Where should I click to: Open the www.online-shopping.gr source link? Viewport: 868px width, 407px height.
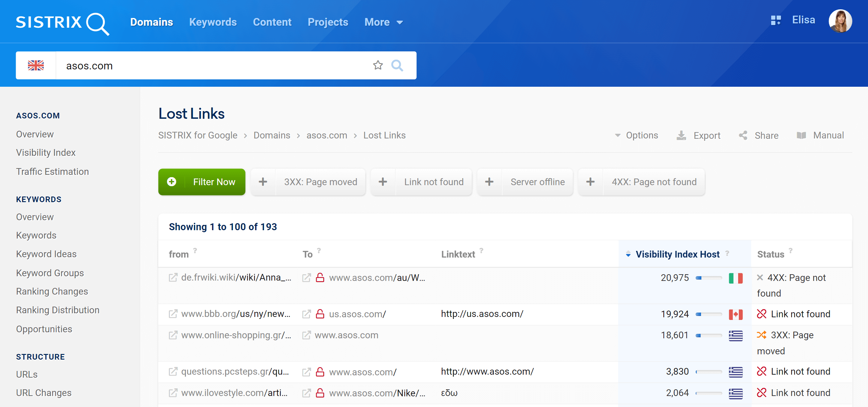pos(236,335)
